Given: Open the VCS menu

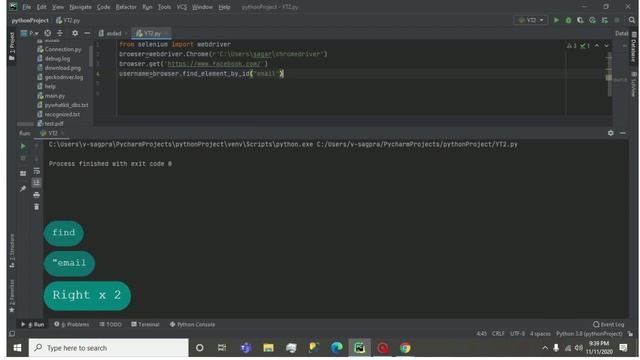Looking at the screenshot, I should pyautogui.click(x=182, y=7).
